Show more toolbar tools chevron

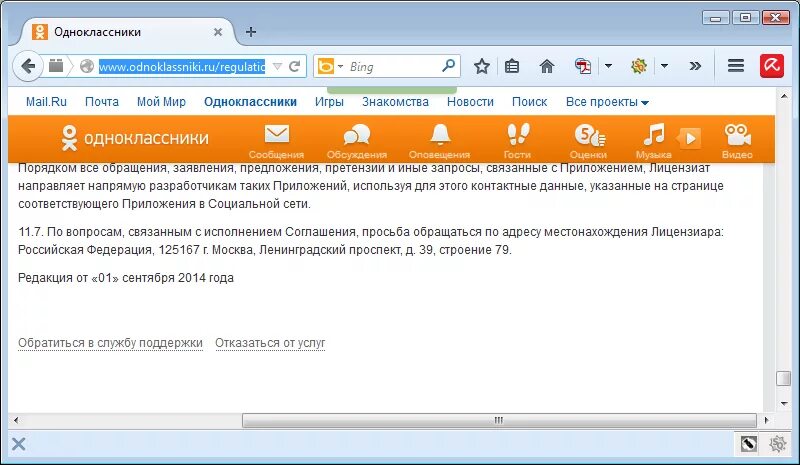click(x=695, y=66)
